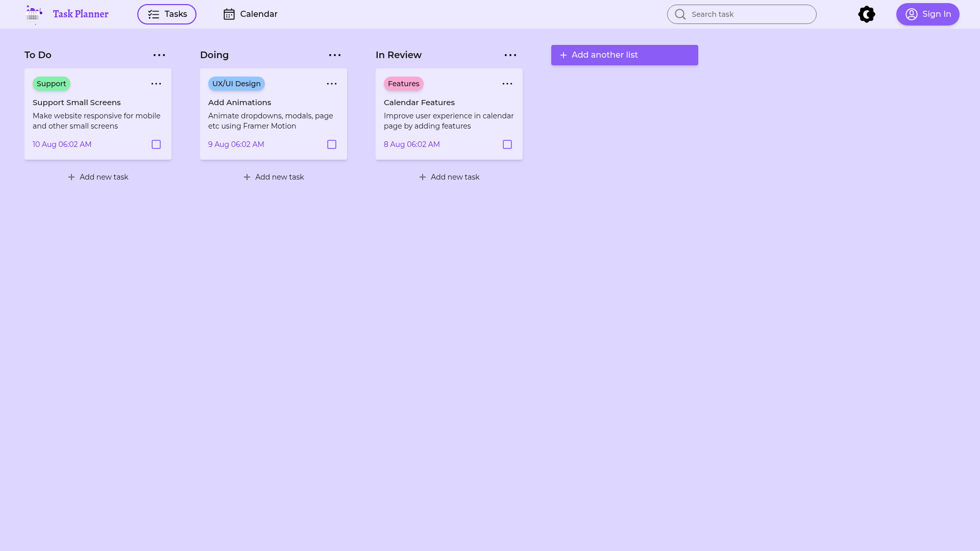The image size is (980, 551).
Task: Open the Support Small Screens task title
Action: tap(77, 103)
